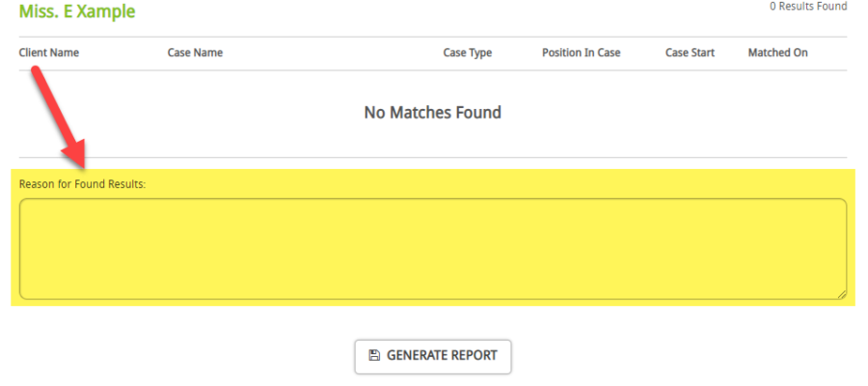Click the red arrow's pointed head
Screen dimensions: 868x386
pyautogui.click(x=73, y=159)
